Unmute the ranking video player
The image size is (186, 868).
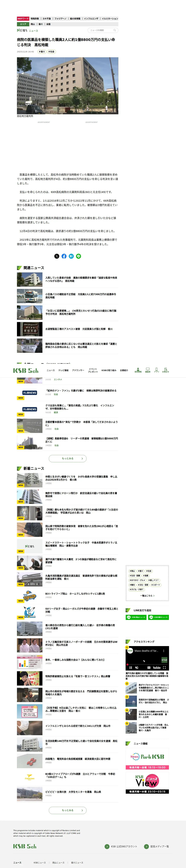(137, 667)
